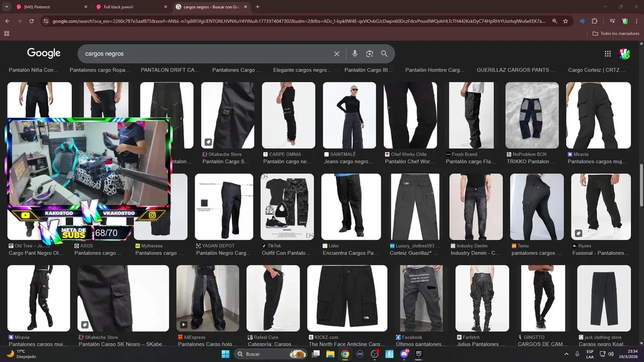
Task: Click the Google logo
Action: click(44, 53)
